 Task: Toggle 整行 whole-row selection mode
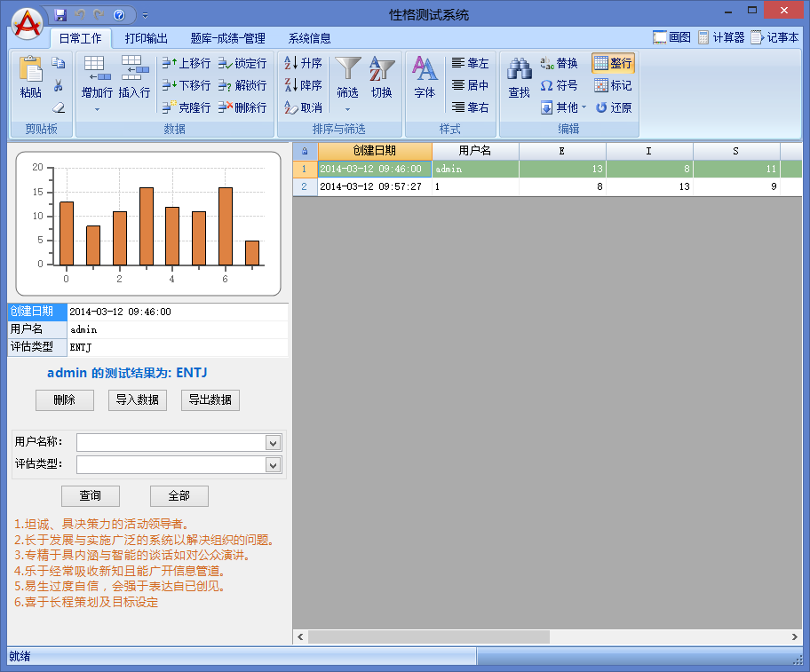pyautogui.click(x=613, y=63)
